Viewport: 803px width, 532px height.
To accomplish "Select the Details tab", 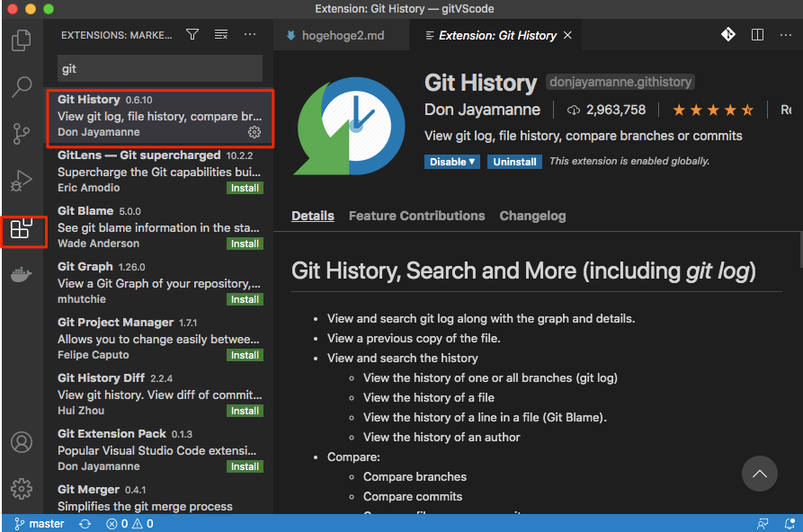I will (313, 216).
